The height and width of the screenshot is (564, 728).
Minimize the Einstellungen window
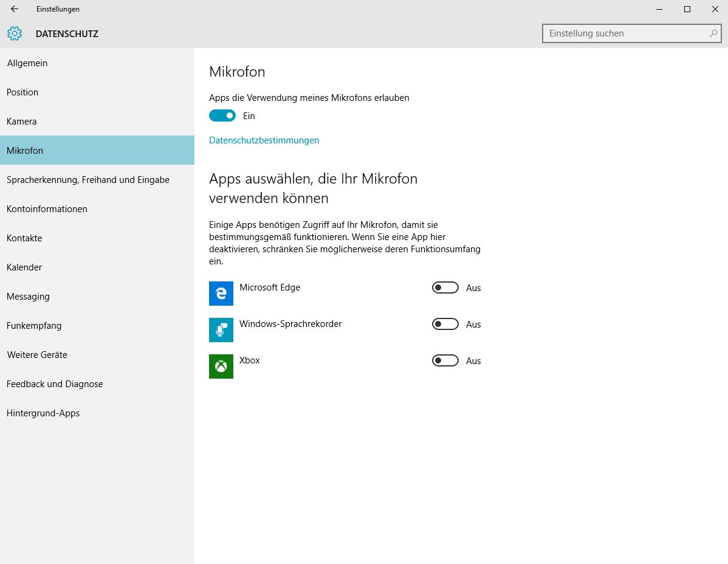coord(659,9)
